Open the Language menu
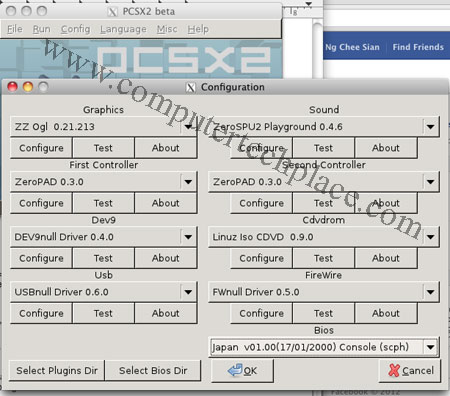450x396 pixels. pyautogui.click(x=123, y=29)
